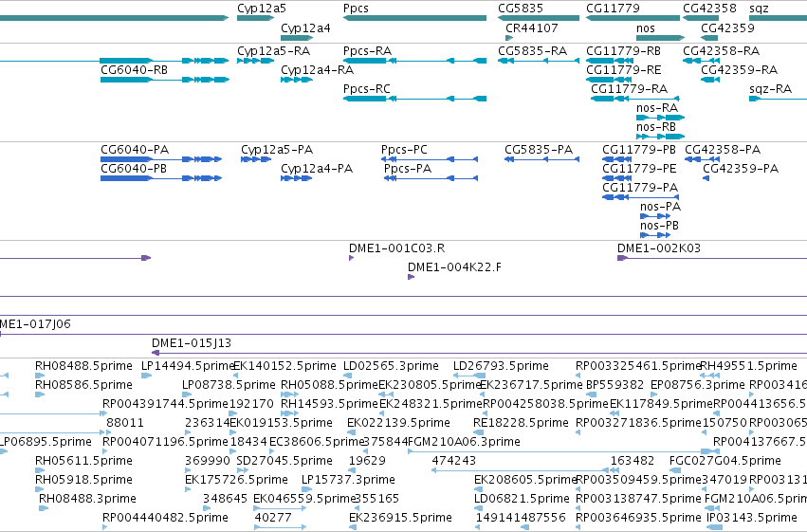Click the CG5835-RA transcript label

pyautogui.click(x=533, y=51)
